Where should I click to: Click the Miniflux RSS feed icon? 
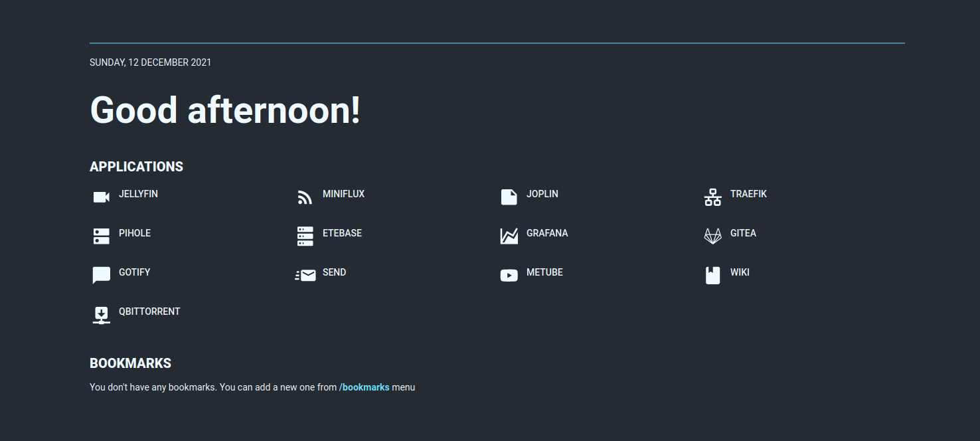coord(305,197)
